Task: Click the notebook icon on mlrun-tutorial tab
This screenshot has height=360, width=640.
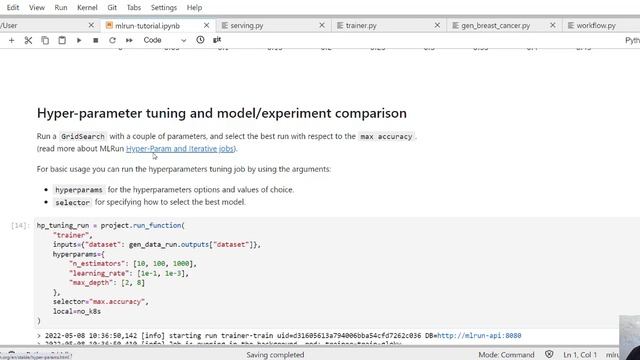Action: coord(109,25)
